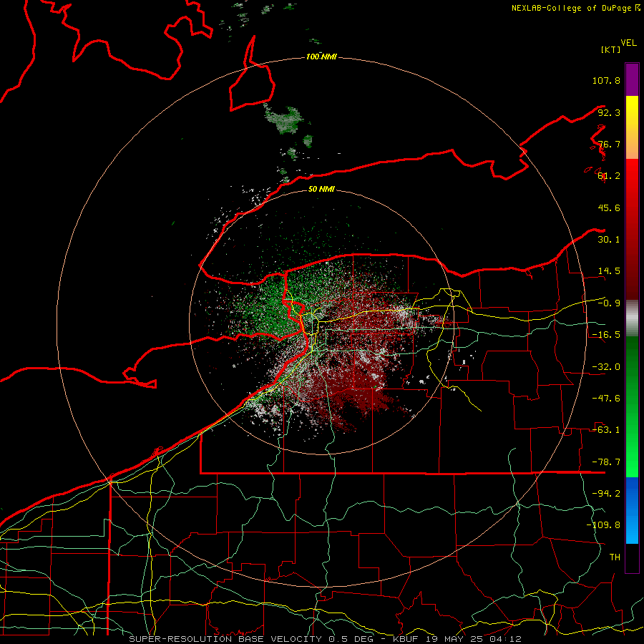Click the -78.7 velocity legend value
This screenshot has width=644, height=644.
click(606, 462)
